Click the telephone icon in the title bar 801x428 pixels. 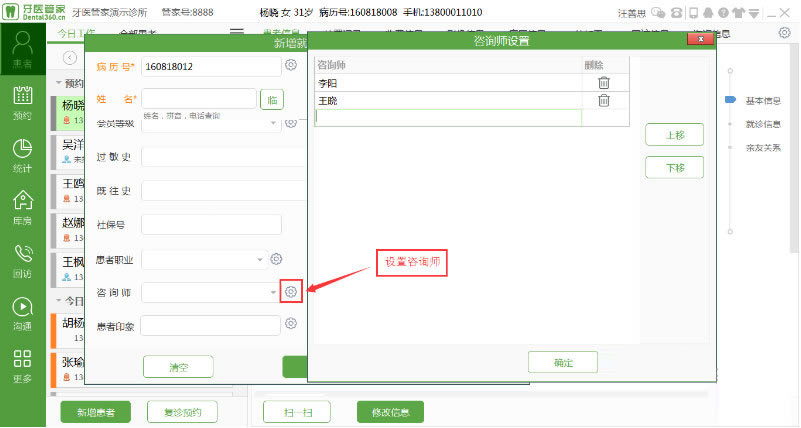pos(676,13)
